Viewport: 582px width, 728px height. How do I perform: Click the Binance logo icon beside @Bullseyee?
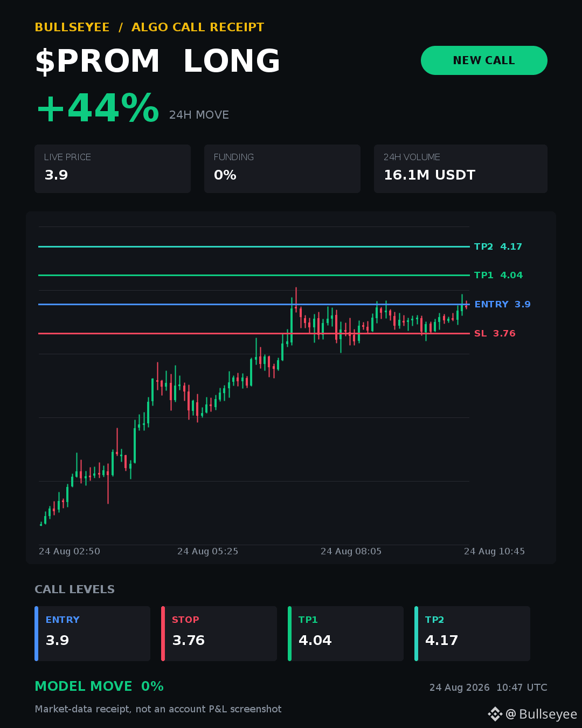[495, 714]
